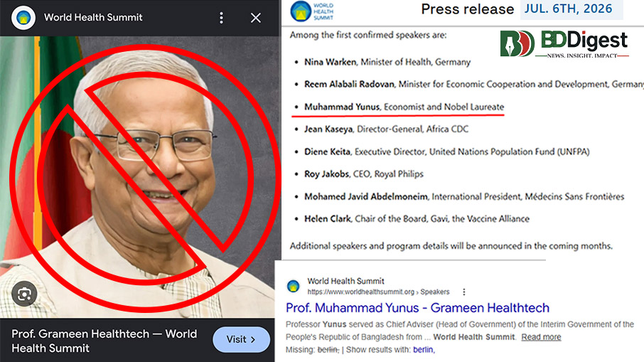This screenshot has height=362, width=644.
Task: Click the BDDigest logo
Action: point(564,43)
